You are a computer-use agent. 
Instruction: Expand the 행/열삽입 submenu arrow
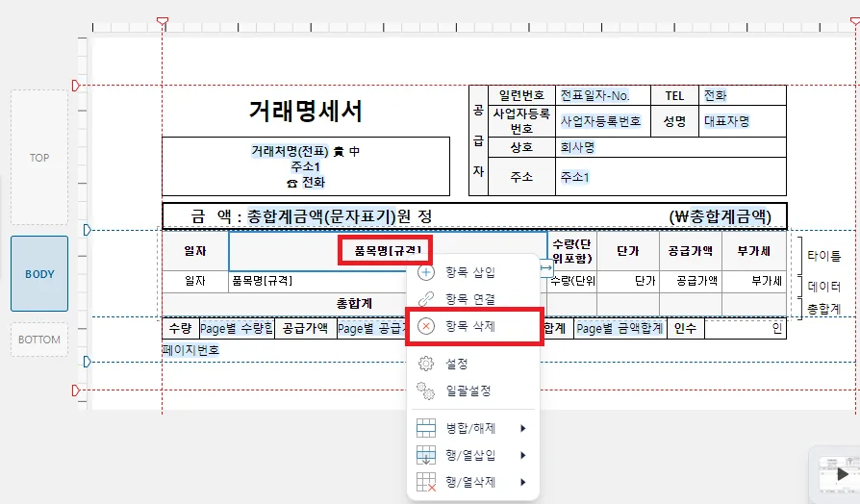(x=523, y=455)
